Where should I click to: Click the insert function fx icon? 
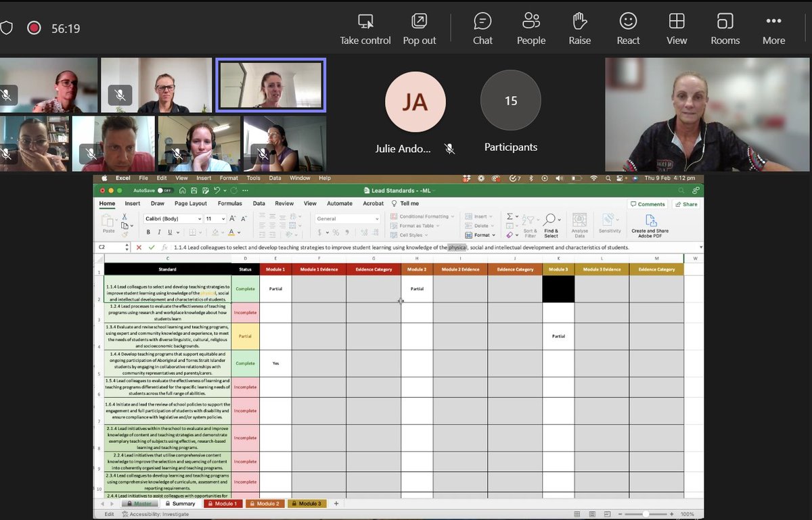164,247
